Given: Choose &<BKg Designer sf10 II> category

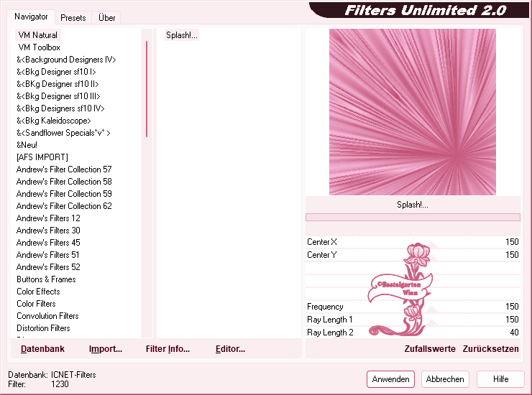Looking at the screenshot, I should click(58, 84).
